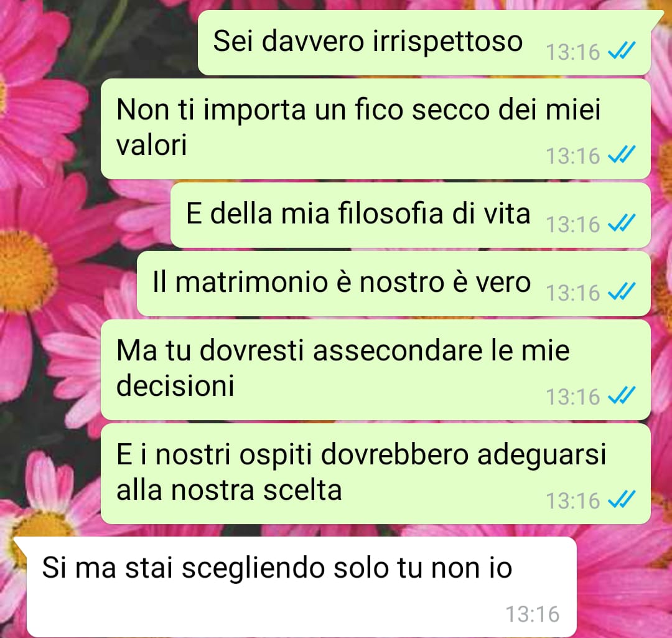Tap the word 'decisioni' in the green bubble
The image size is (672, 638).
[175, 385]
